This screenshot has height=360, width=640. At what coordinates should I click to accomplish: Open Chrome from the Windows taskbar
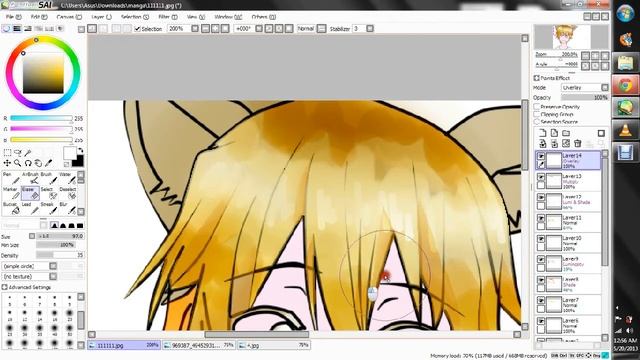click(625, 85)
